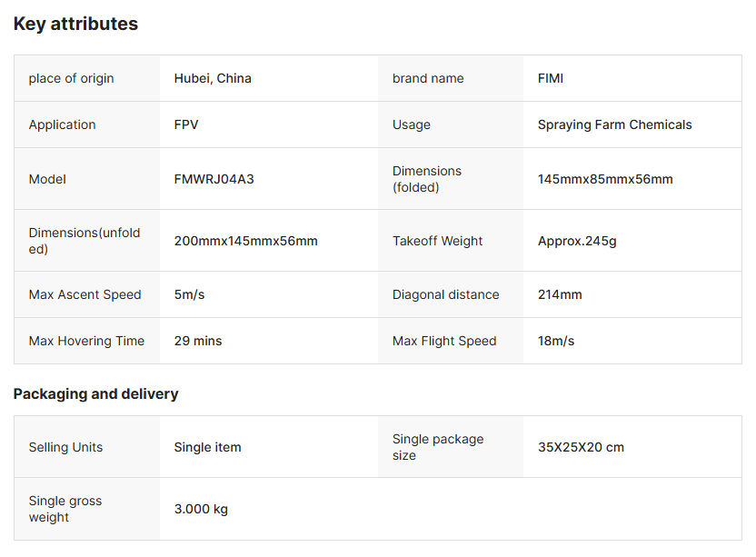Screen dimensions: 756x557
Task: Click the place of origin label
Action: click(x=71, y=78)
